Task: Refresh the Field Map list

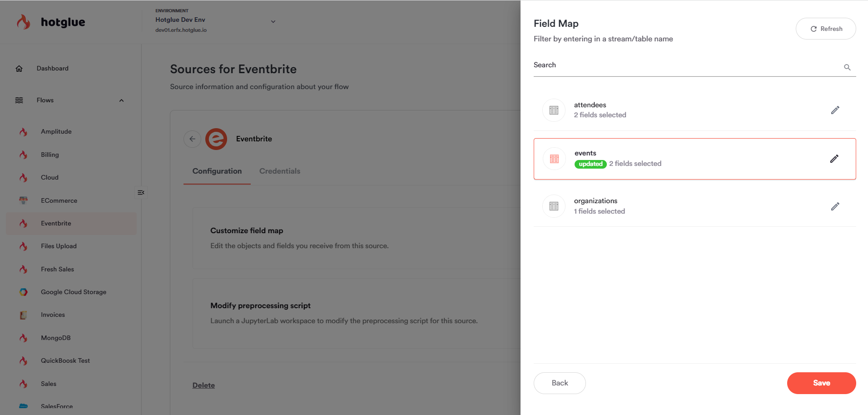Action: (826, 29)
